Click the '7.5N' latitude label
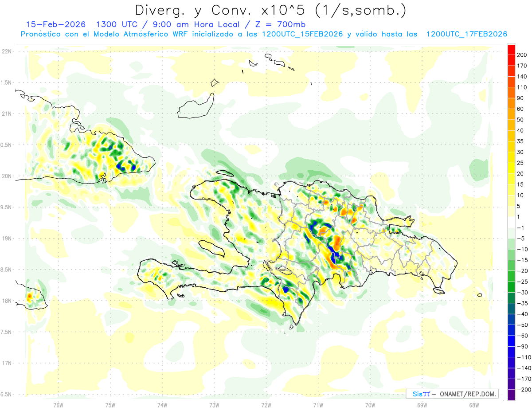532x411 pixels. 6,332
